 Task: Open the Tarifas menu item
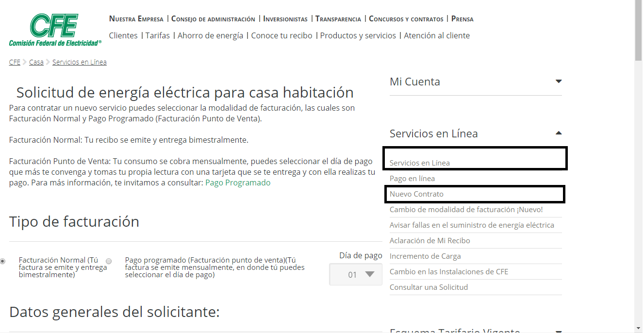pos(158,35)
